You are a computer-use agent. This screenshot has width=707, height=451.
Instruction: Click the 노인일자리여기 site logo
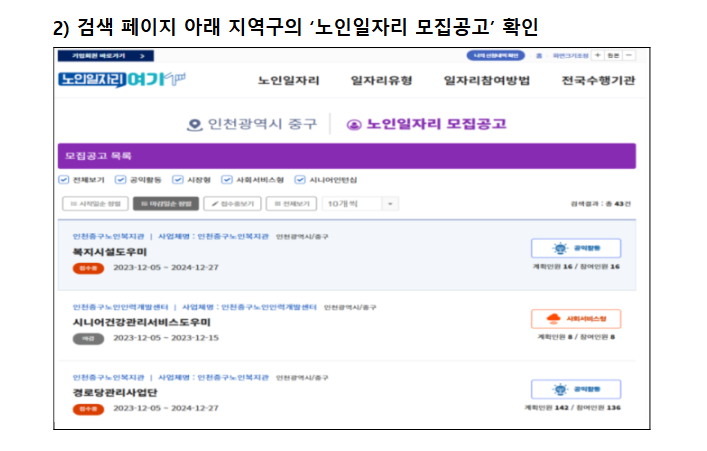click(122, 79)
